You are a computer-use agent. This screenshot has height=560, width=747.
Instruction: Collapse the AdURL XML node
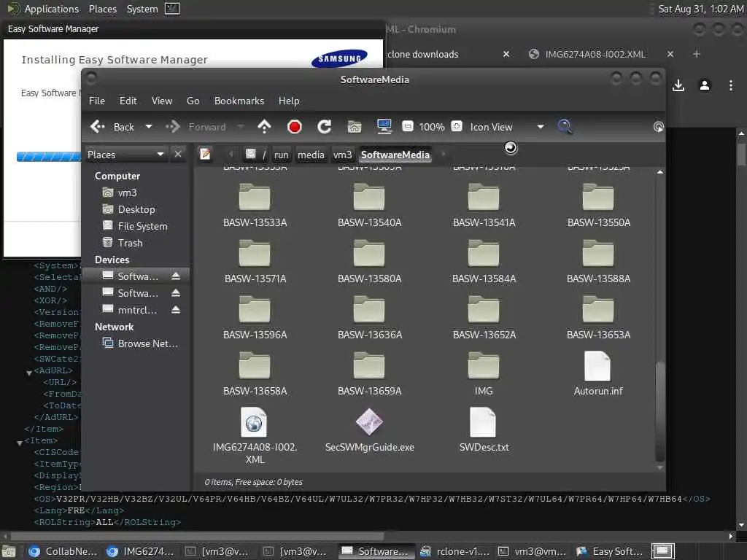click(x=29, y=372)
